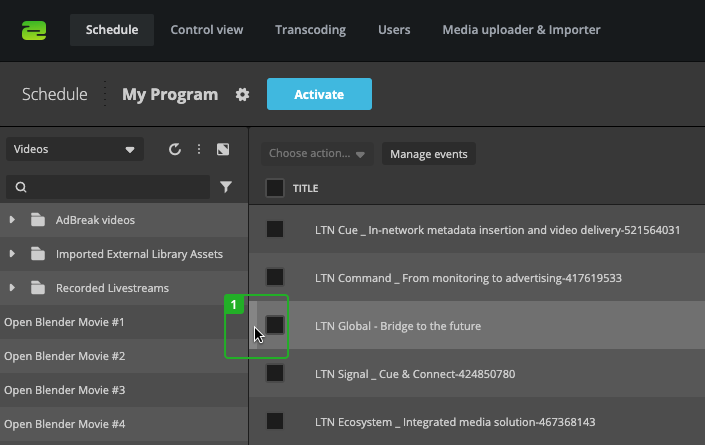Open the Videos dropdown selector

click(75, 150)
